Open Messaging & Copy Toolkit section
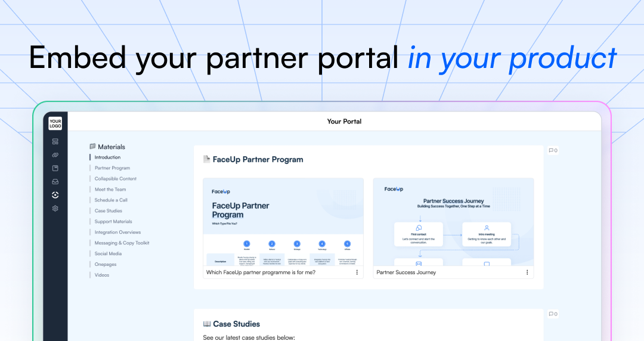The width and height of the screenshot is (644, 341). click(x=122, y=243)
